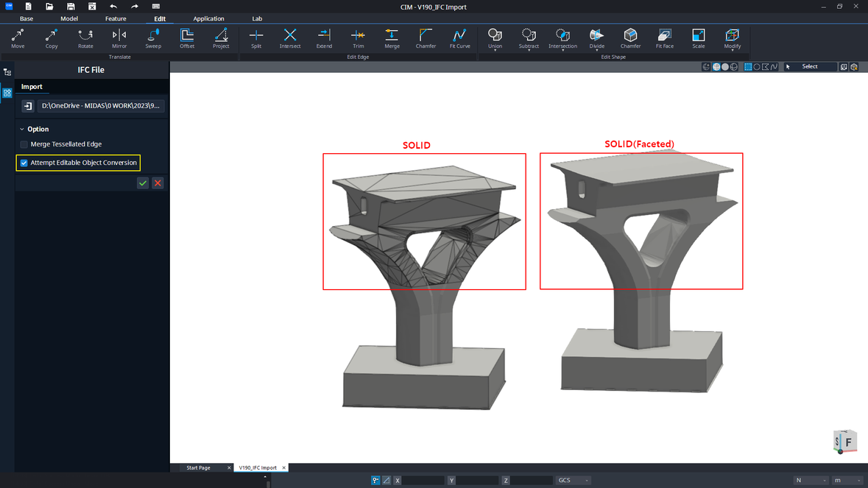
Task: Switch to plain shaded display mode
Action: 725,67
